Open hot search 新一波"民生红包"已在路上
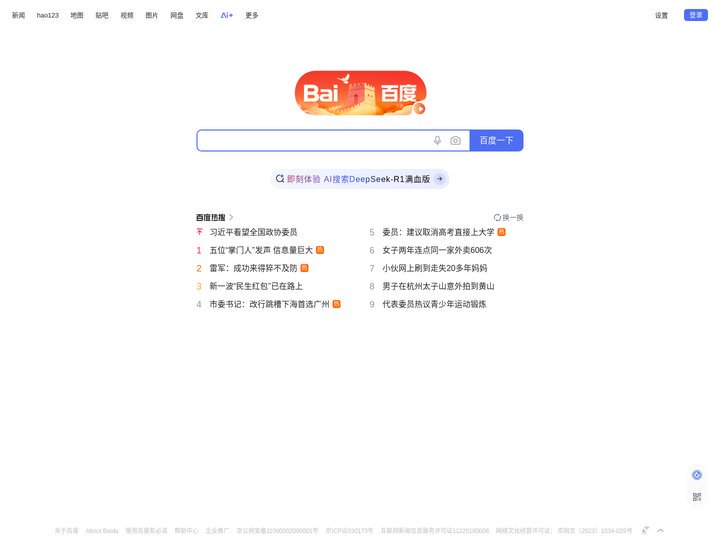Screen dimensions: 720x540 (x=256, y=286)
